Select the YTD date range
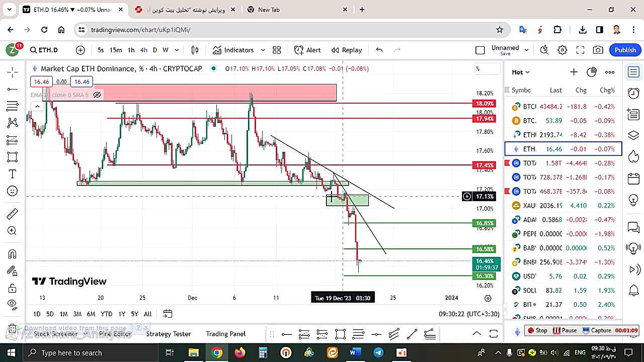Viewport: 644px width, 362px height. [x=106, y=314]
